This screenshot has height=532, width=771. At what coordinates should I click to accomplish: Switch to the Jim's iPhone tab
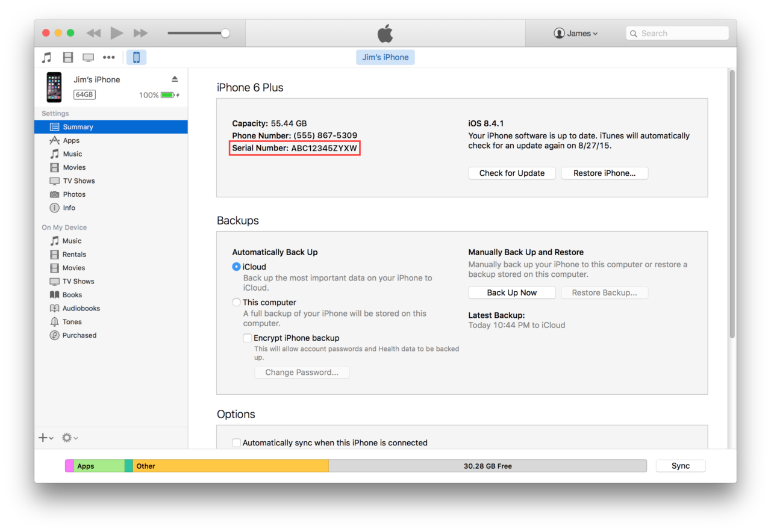(x=385, y=57)
